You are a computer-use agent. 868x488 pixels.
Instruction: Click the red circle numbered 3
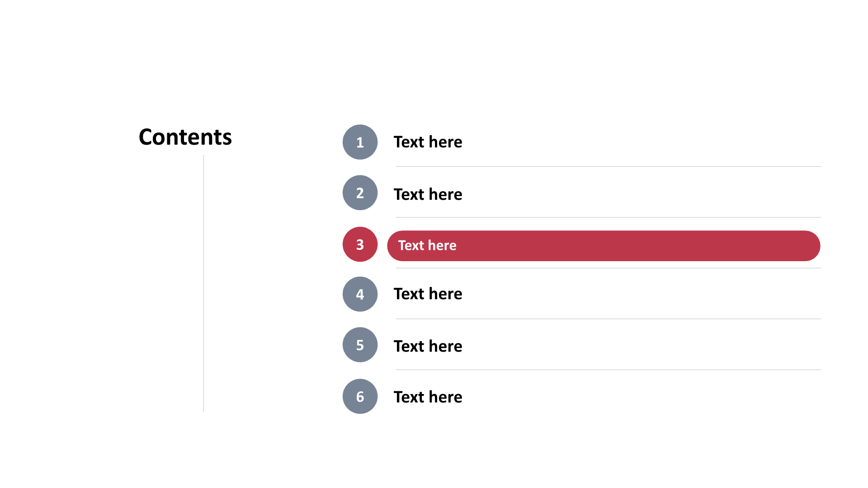(360, 244)
